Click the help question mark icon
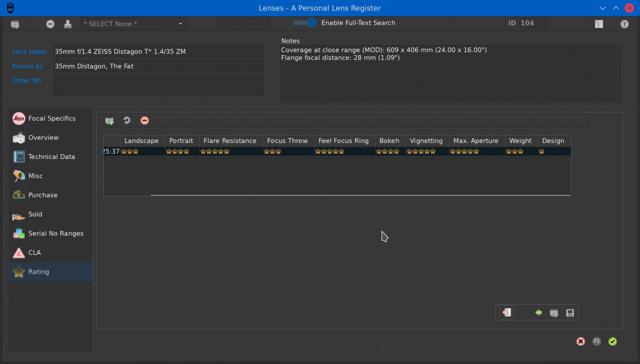 (x=624, y=24)
